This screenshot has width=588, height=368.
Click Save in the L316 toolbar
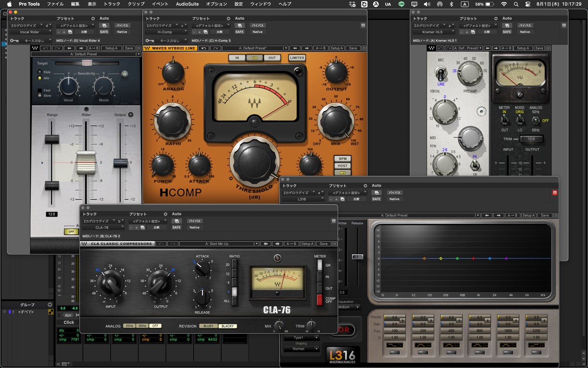tap(545, 216)
